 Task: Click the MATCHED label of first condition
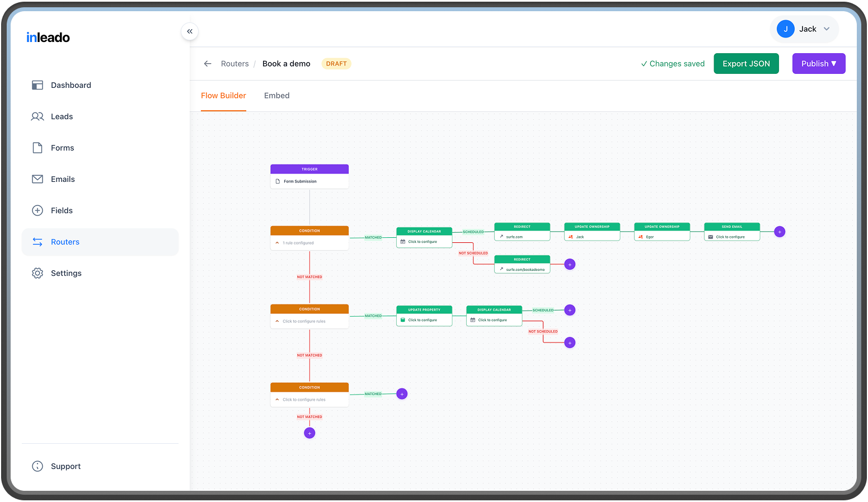(373, 237)
